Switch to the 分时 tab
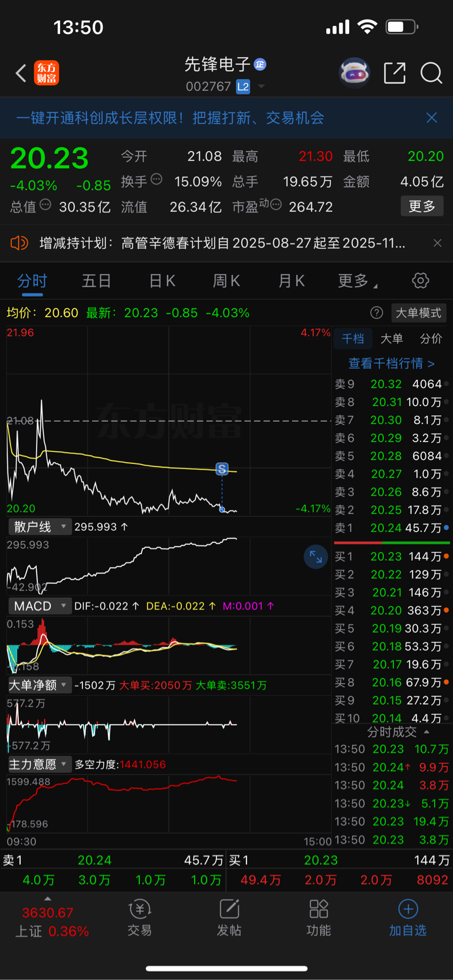 click(32, 281)
